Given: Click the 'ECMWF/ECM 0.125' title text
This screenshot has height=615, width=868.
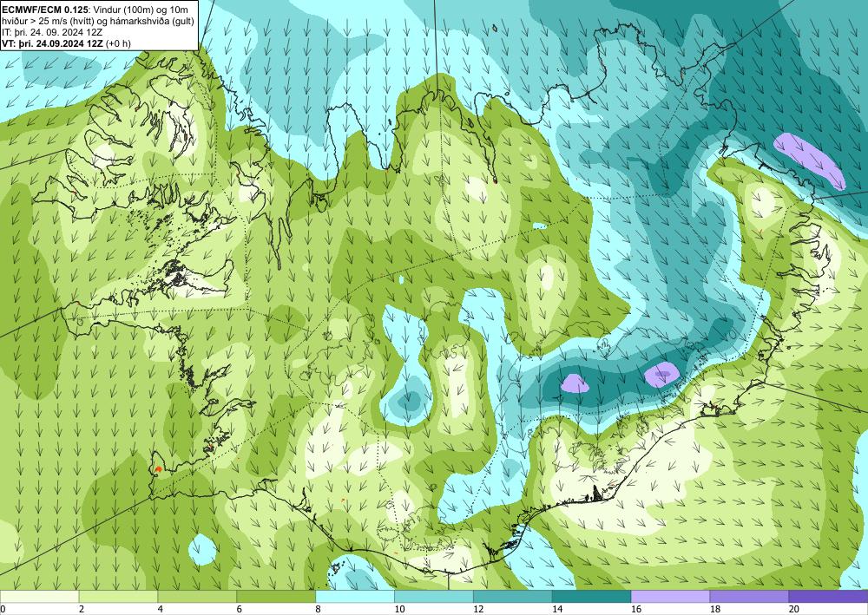Looking at the screenshot, I should click(x=43, y=10).
